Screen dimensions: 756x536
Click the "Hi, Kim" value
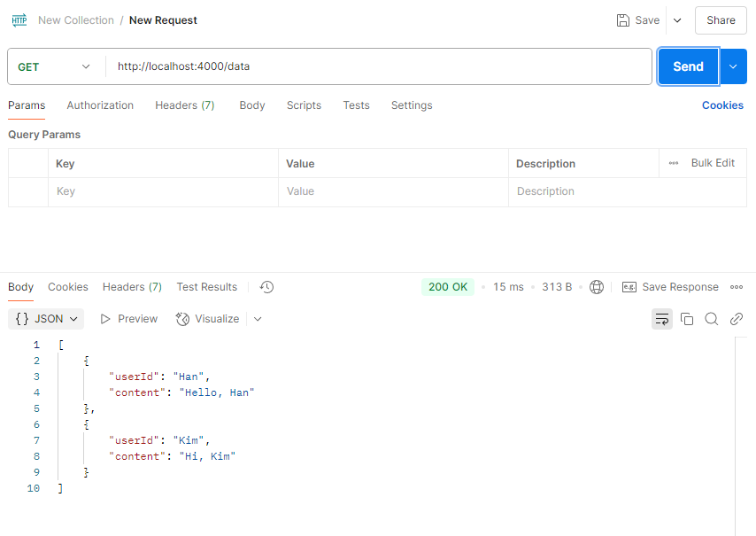click(207, 456)
